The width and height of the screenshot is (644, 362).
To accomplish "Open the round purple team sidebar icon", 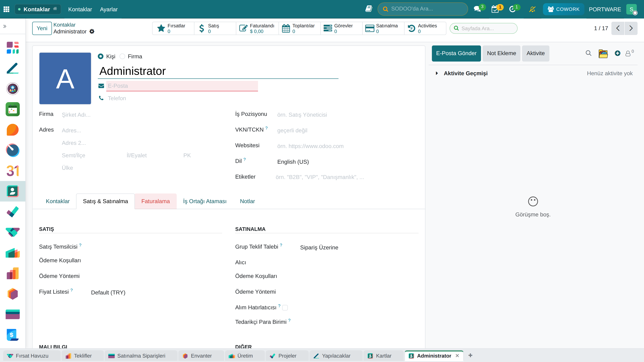I will click(x=12, y=89).
